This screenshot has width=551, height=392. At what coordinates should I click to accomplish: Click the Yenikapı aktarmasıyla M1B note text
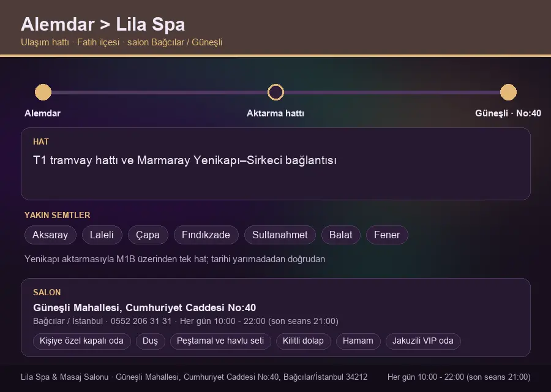point(174,259)
